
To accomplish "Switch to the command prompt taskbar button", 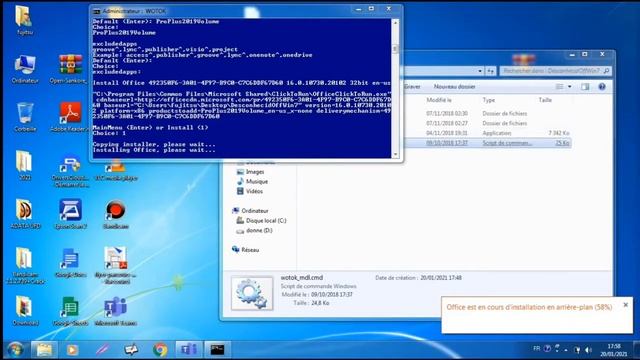I will 217,350.
